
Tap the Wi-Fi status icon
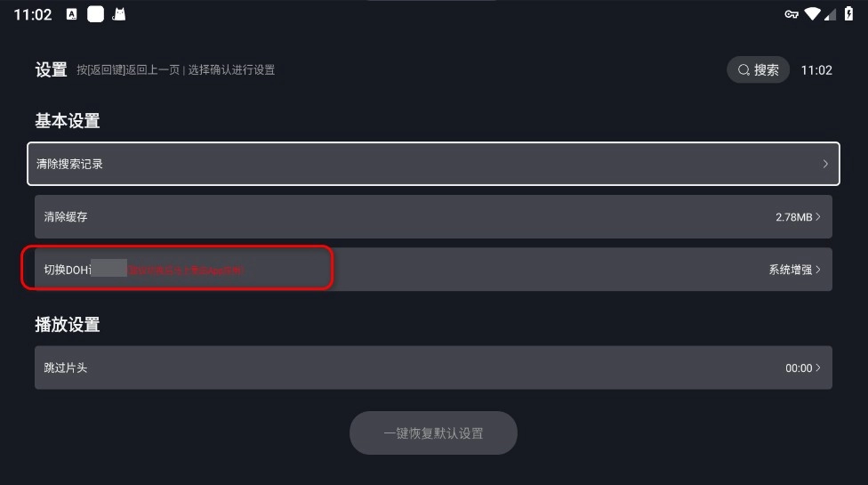(812, 14)
